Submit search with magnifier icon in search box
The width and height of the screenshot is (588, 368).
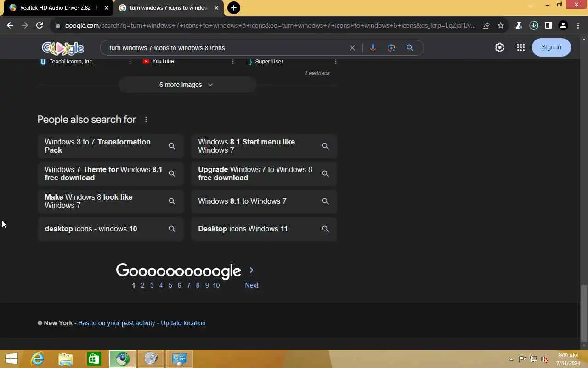pos(410,48)
